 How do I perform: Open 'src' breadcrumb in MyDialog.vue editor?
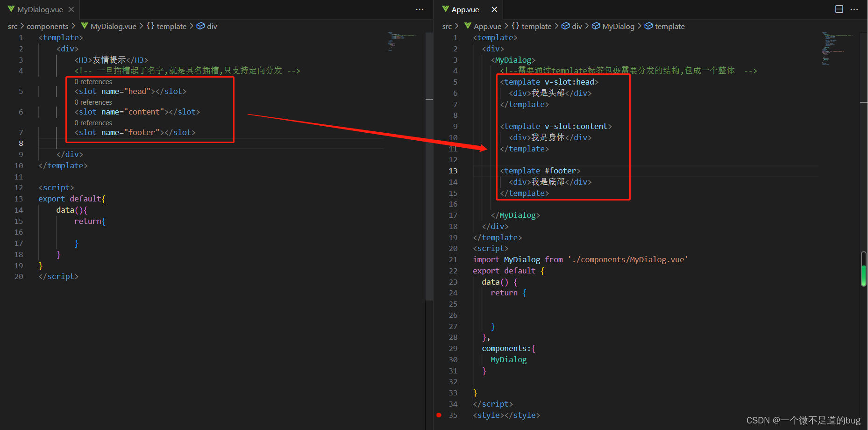13,27
